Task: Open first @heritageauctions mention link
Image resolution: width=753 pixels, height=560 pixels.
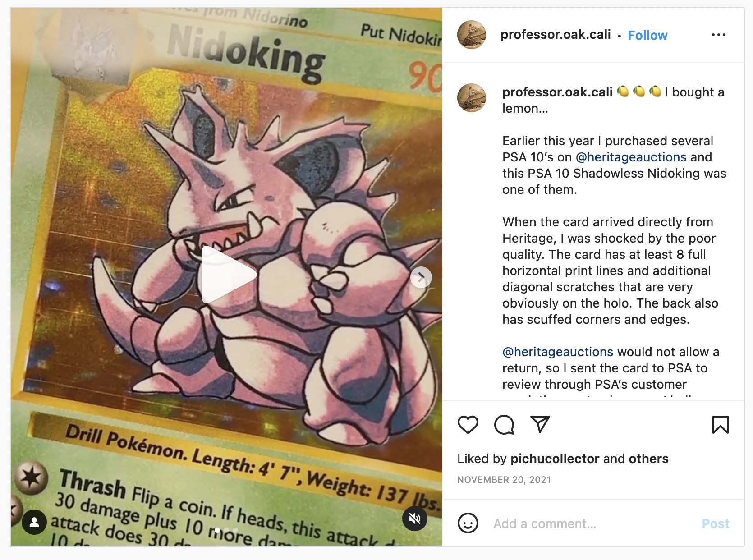Action: 631,157
